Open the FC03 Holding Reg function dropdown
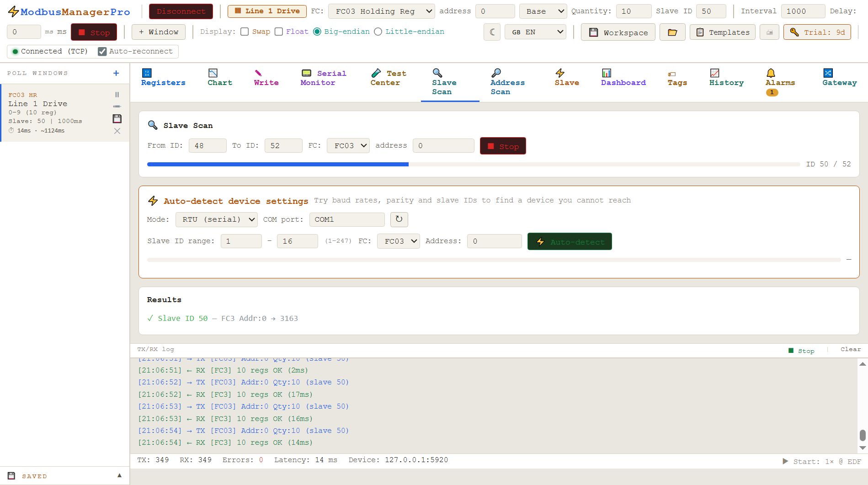The image size is (868, 485). 382,11
